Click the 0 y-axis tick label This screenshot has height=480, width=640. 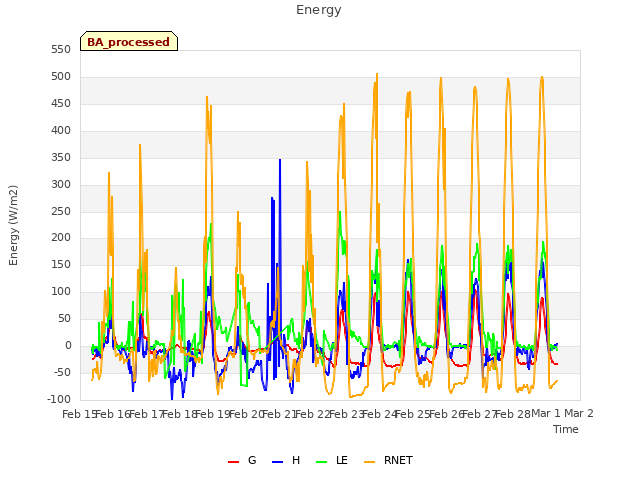[68, 345]
